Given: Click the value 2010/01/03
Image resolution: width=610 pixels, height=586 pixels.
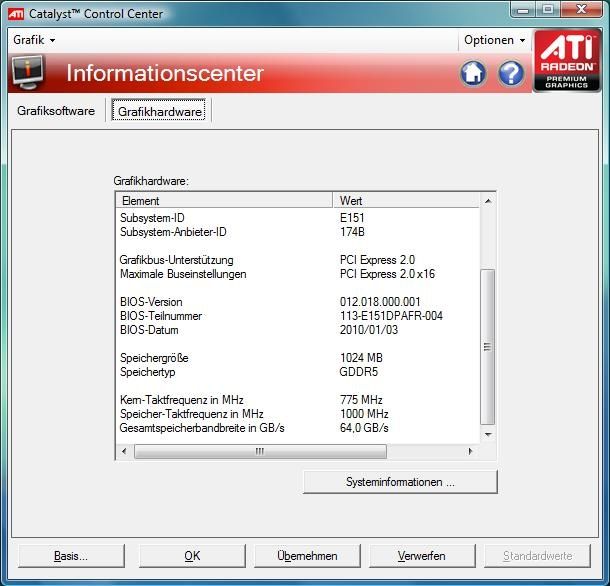Looking at the screenshot, I should (369, 330).
